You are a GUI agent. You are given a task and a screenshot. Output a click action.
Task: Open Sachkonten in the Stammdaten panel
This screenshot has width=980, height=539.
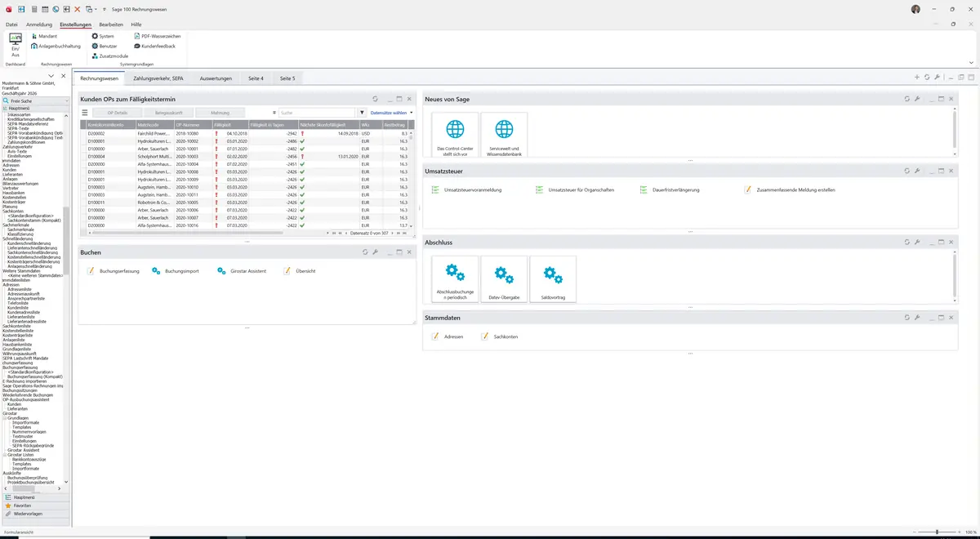[x=500, y=336]
